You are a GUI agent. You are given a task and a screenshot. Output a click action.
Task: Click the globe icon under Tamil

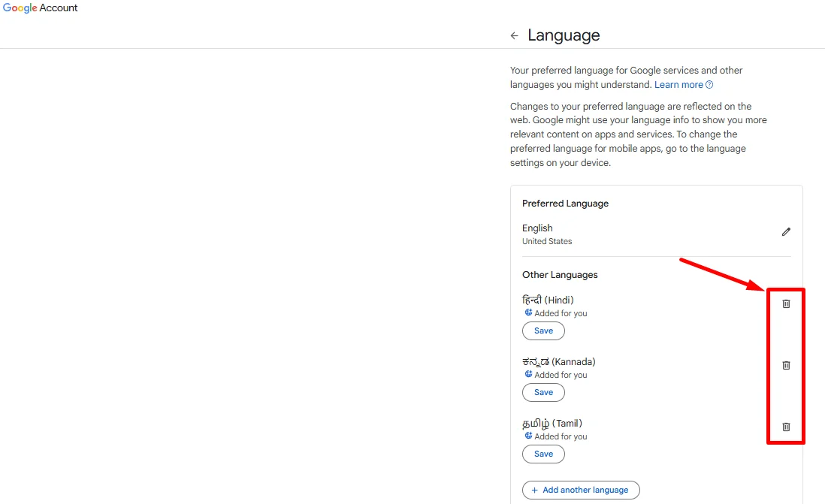526,436
